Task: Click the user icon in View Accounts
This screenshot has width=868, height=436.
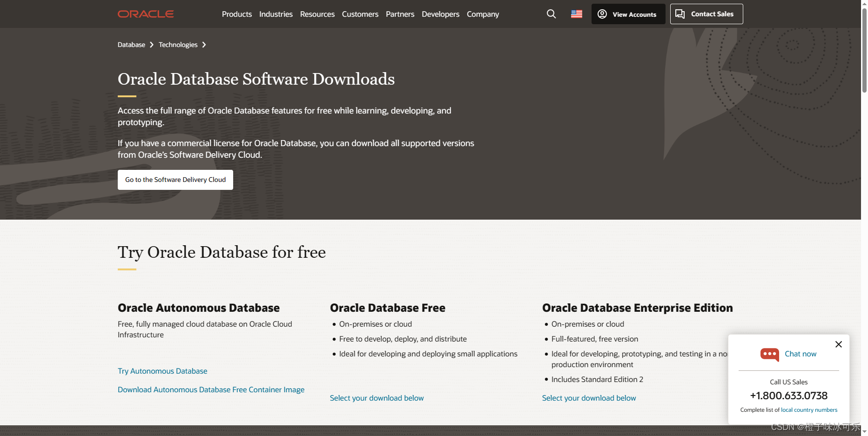Action: [x=602, y=14]
